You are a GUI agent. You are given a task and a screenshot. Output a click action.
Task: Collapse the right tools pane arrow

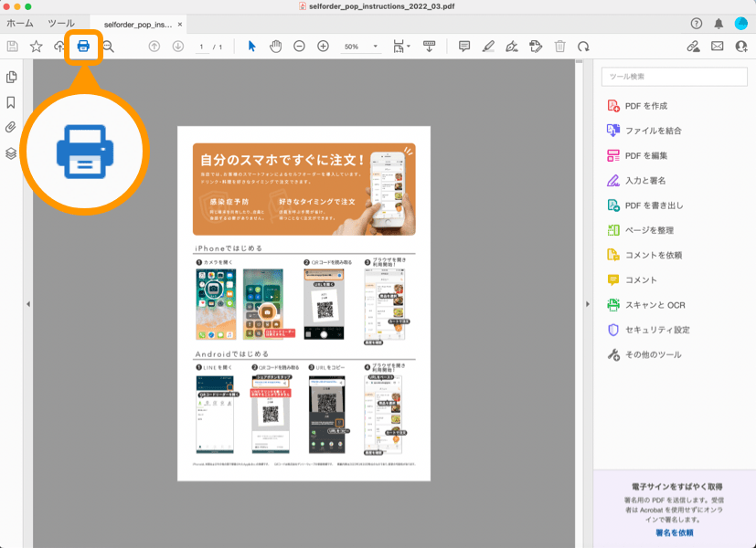[x=587, y=304]
